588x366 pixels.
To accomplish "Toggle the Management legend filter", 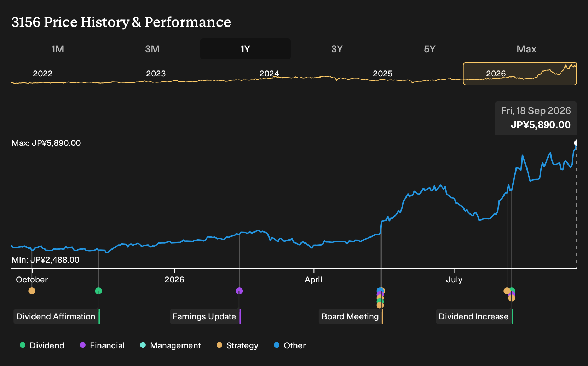I will (x=171, y=345).
